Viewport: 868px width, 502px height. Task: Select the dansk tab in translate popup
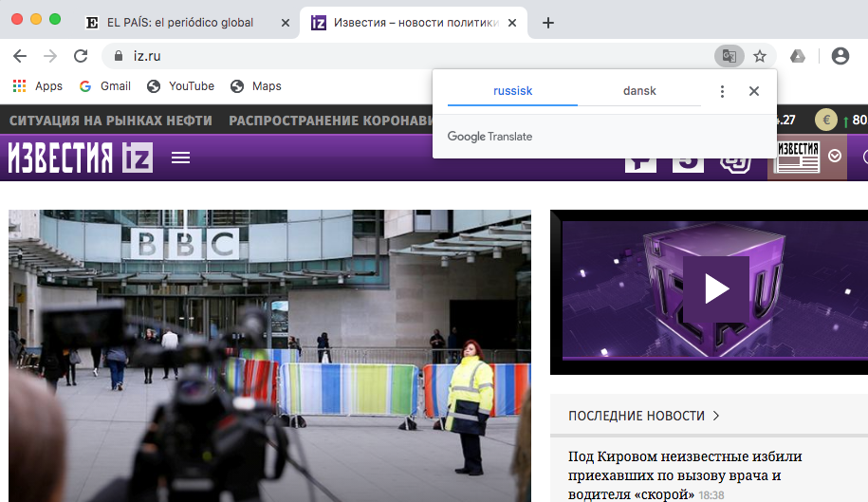click(x=639, y=91)
